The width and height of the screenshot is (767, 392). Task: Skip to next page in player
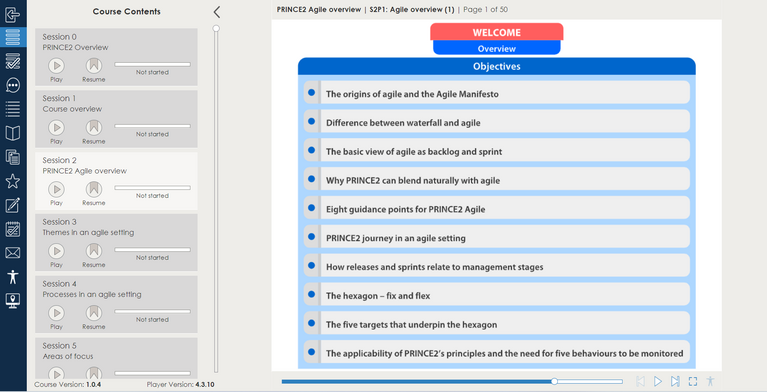point(675,381)
